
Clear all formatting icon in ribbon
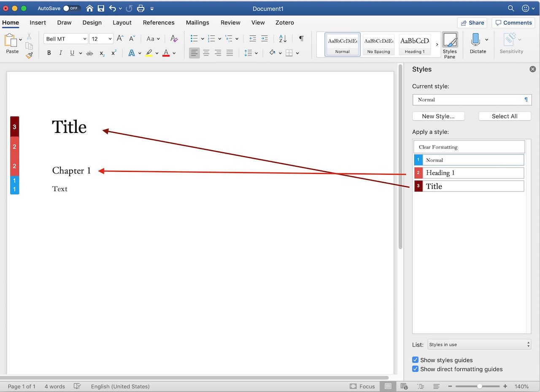coord(174,39)
